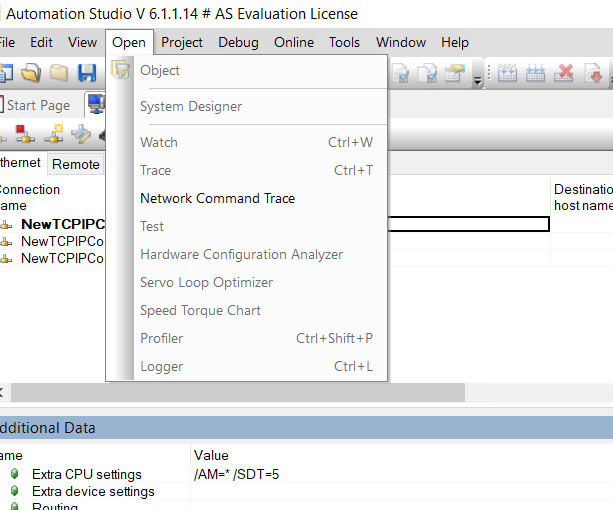Open the Window menu
This screenshot has height=510, width=613.
[x=401, y=42]
